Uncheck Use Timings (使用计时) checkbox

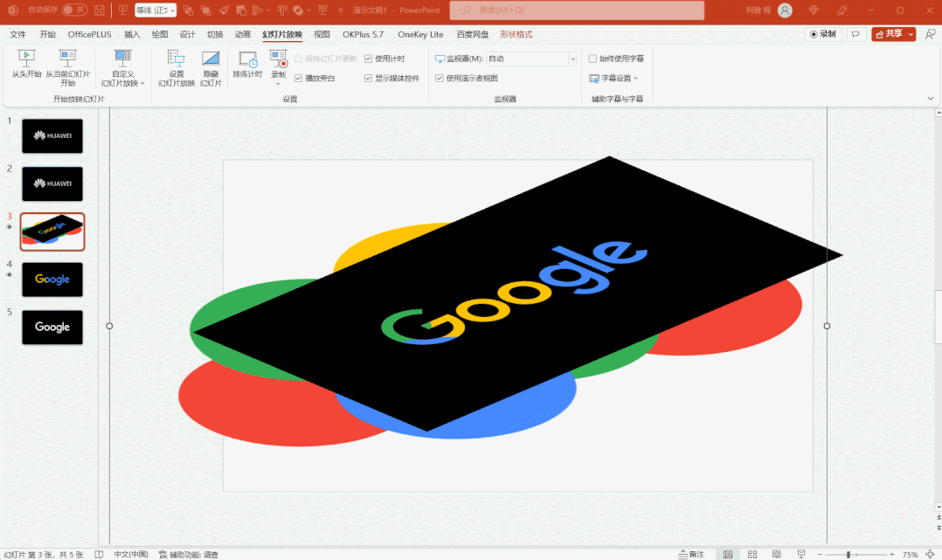pyautogui.click(x=368, y=59)
